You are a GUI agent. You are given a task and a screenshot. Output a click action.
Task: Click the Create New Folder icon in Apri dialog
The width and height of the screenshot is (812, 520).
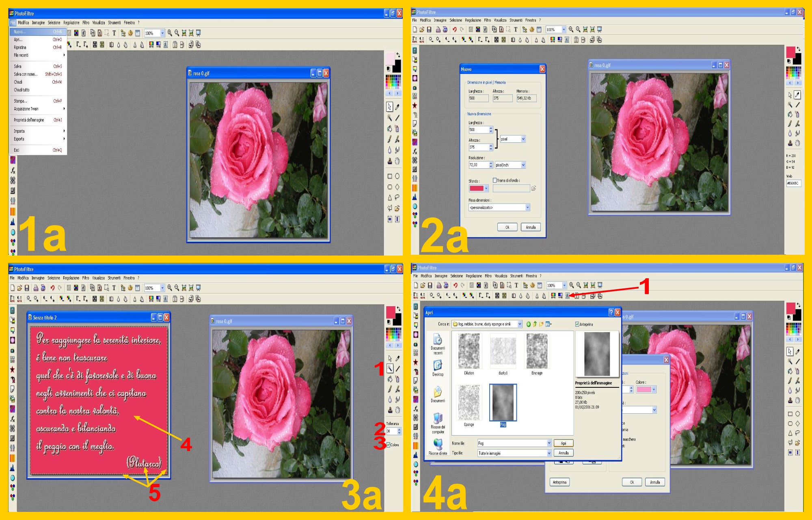[541, 324]
